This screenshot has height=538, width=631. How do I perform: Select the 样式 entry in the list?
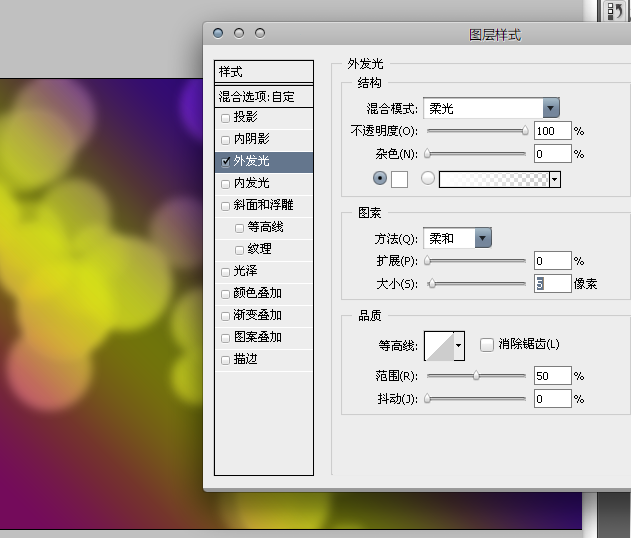pyautogui.click(x=264, y=72)
